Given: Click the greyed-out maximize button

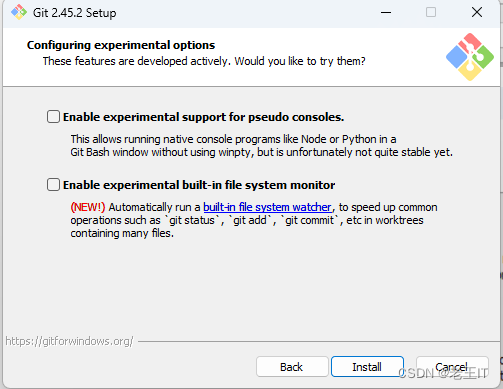Looking at the screenshot, I should [x=431, y=12].
